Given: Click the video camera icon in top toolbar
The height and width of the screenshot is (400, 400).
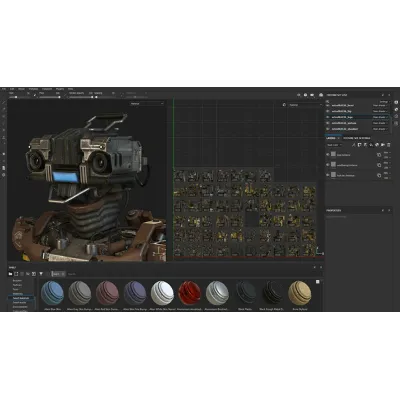Looking at the screenshot, I should 312,95.
